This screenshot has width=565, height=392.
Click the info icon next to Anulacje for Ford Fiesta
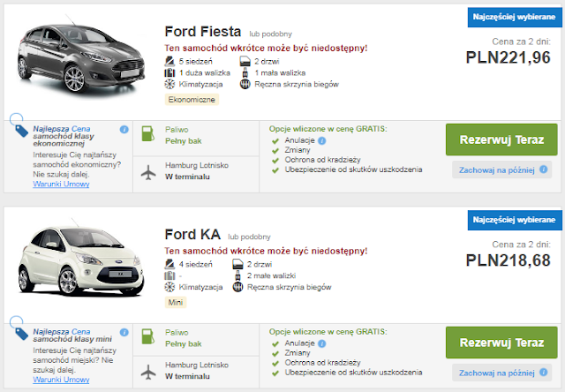pyautogui.click(x=322, y=140)
